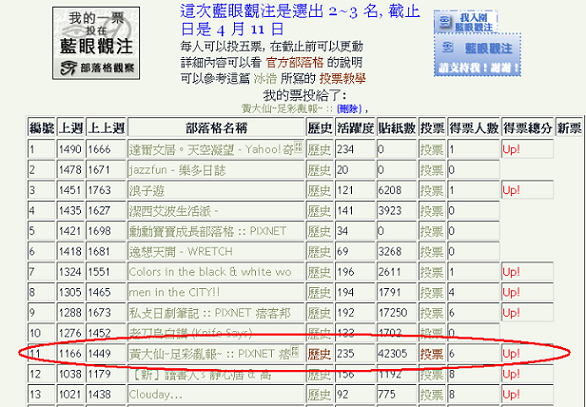Open the 冰浩 author link
Image resolution: width=586 pixels, height=407 pixels.
(x=265, y=78)
